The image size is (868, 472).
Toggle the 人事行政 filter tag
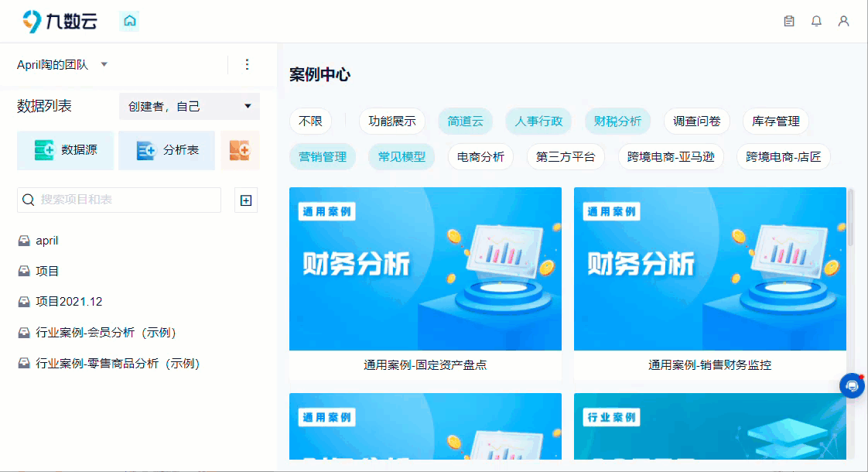click(538, 121)
